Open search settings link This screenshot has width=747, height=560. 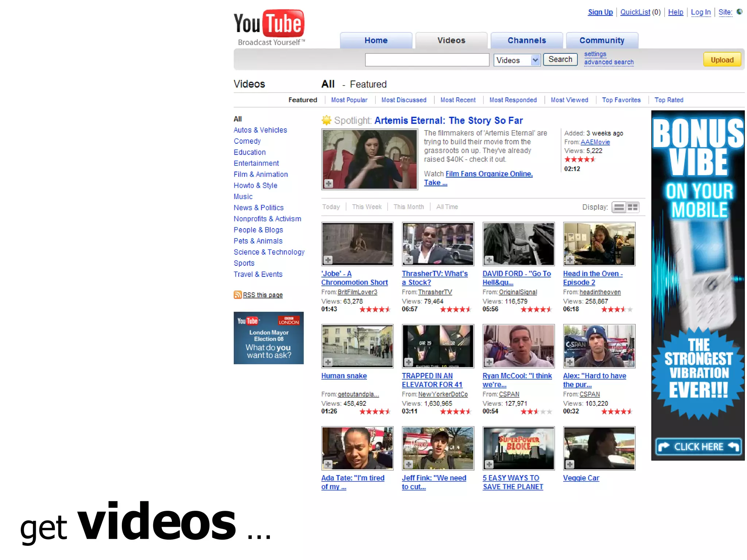click(x=595, y=54)
